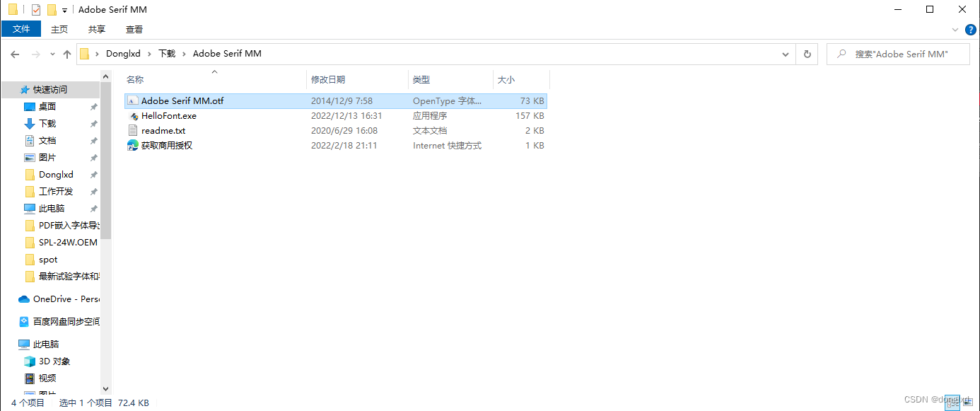The image size is (980, 411).
Task: Click the sidebar scrollbar down arrow
Action: [106, 388]
